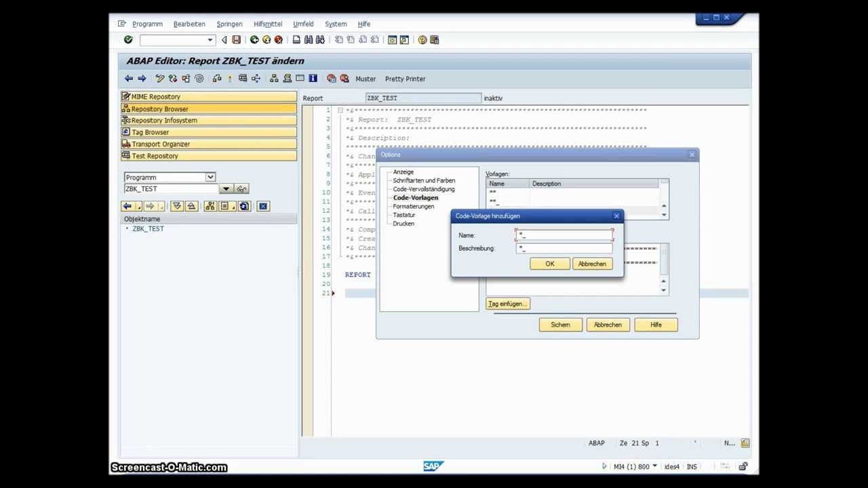
Task: Click the Customize status bar icon bottom right
Action: 745,443
